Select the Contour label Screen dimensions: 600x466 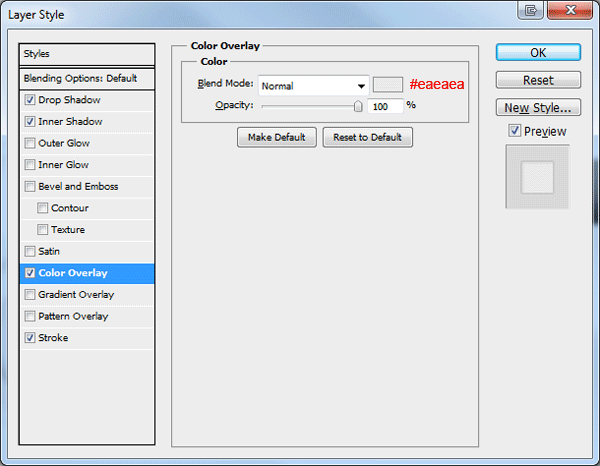(x=70, y=208)
